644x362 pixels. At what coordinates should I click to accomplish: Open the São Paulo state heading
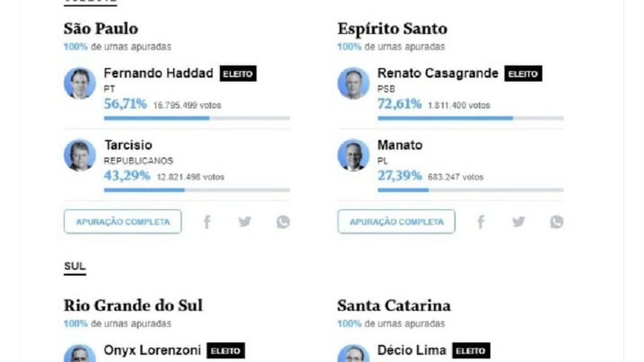coord(101,29)
